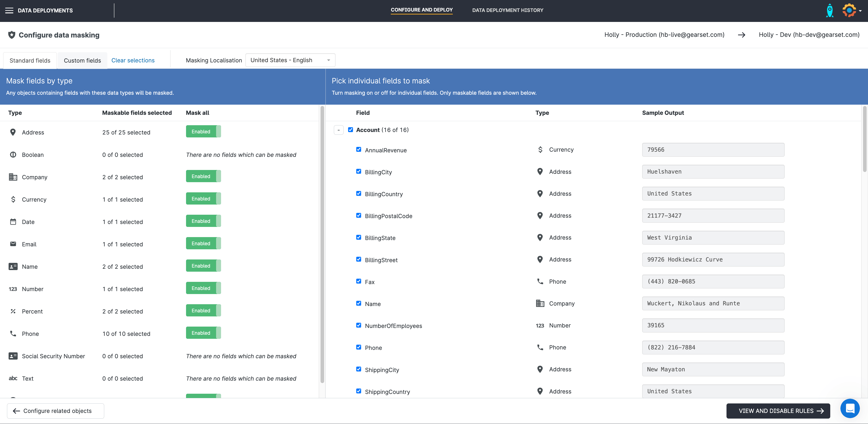868x424 pixels.
Task: Uncheck the BillingCity field checkbox
Action: 359,171
